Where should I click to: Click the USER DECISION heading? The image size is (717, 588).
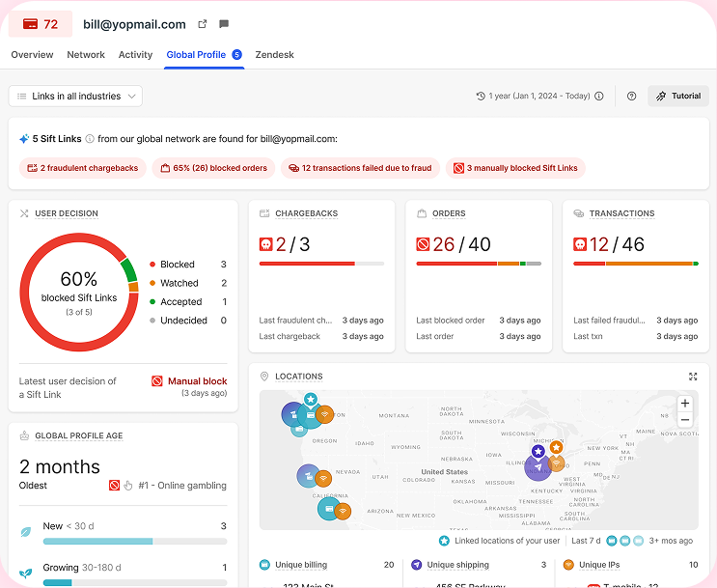(x=67, y=213)
